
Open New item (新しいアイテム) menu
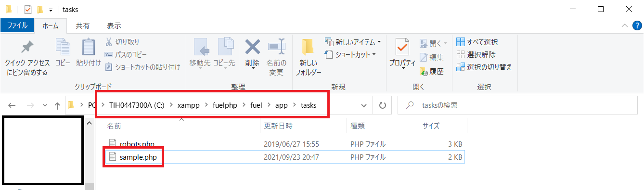pos(353,42)
